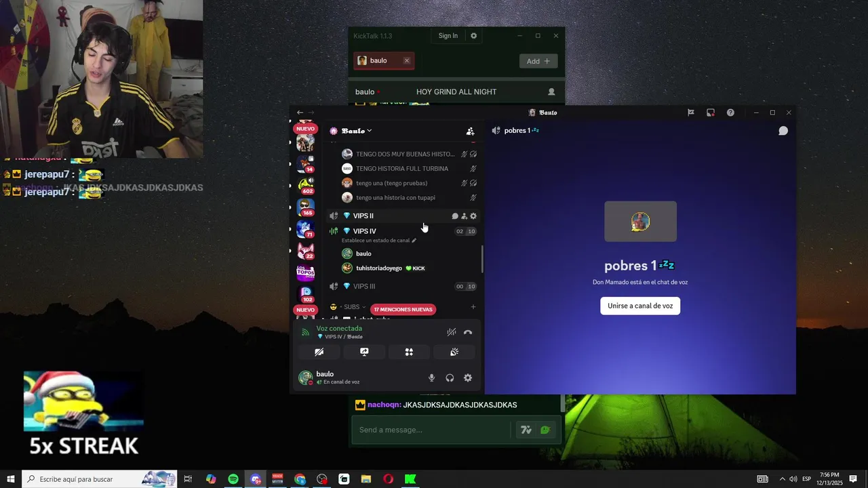Open server with 165 notifications badge

tap(305, 207)
